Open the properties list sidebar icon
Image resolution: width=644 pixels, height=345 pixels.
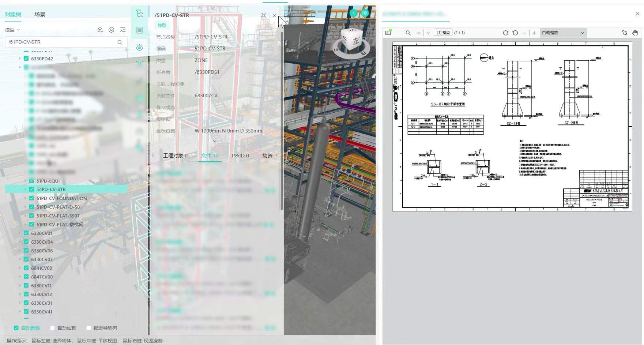(139, 30)
